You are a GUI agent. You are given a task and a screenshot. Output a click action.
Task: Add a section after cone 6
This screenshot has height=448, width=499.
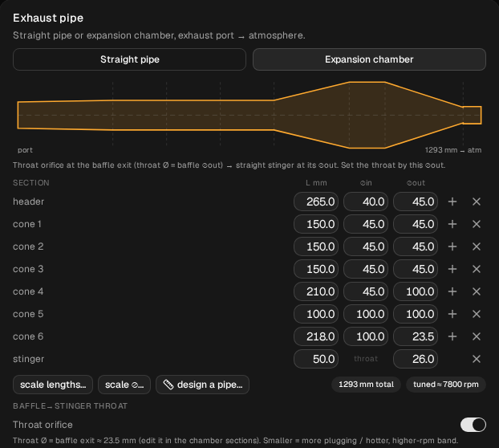click(x=452, y=336)
